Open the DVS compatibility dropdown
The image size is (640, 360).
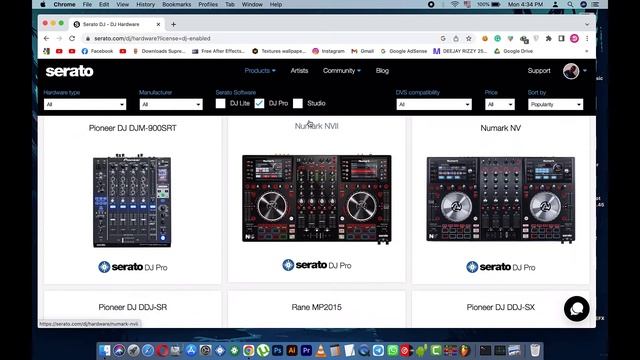(x=434, y=104)
